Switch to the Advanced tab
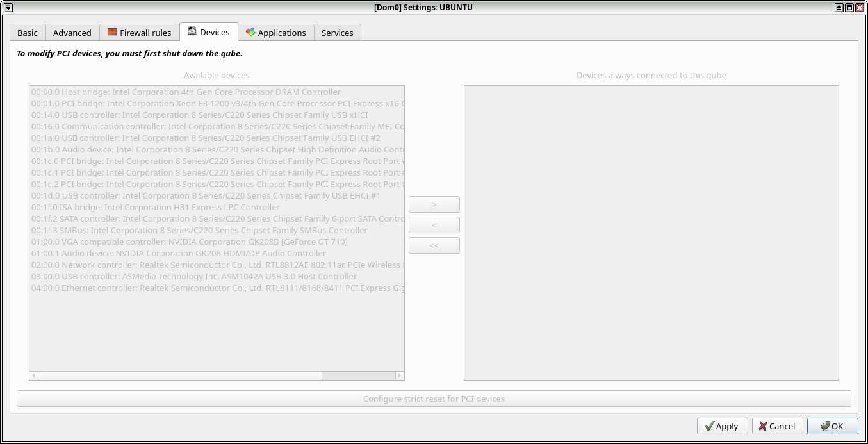The width and height of the screenshot is (868, 444). click(72, 33)
